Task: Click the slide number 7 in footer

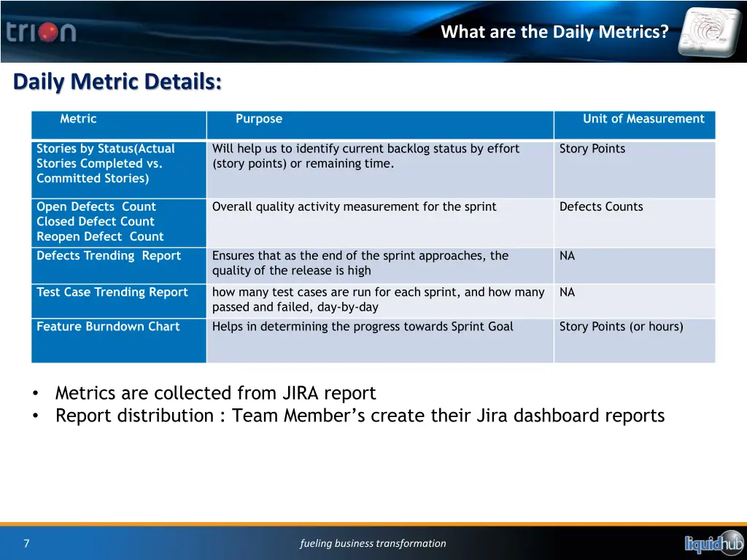Action: (x=26, y=543)
